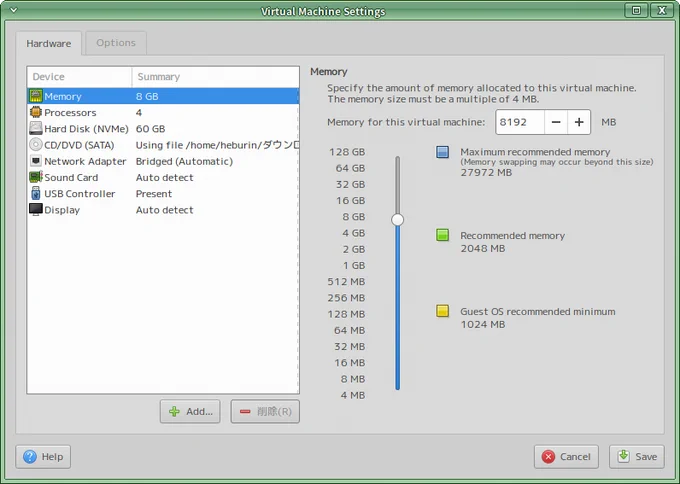This screenshot has height=484, width=680.
Task: Click the 128 GB slider label
Action: (347, 152)
